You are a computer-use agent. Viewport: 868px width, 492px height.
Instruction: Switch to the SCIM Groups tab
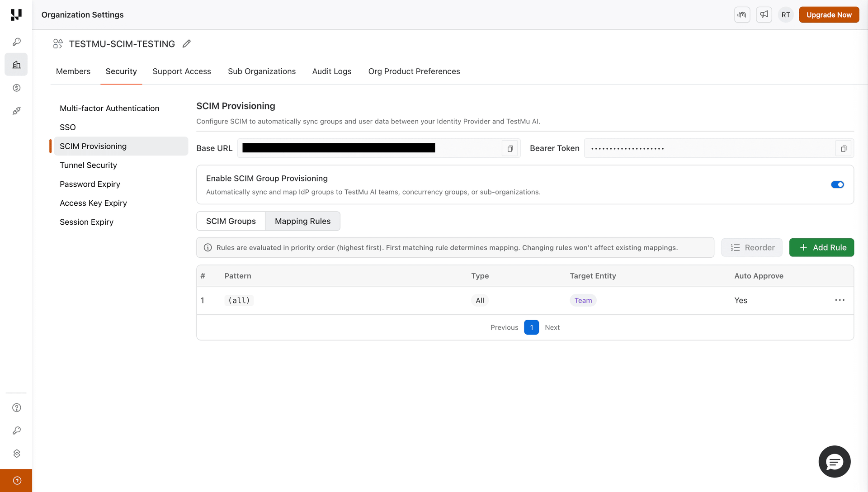click(x=231, y=221)
